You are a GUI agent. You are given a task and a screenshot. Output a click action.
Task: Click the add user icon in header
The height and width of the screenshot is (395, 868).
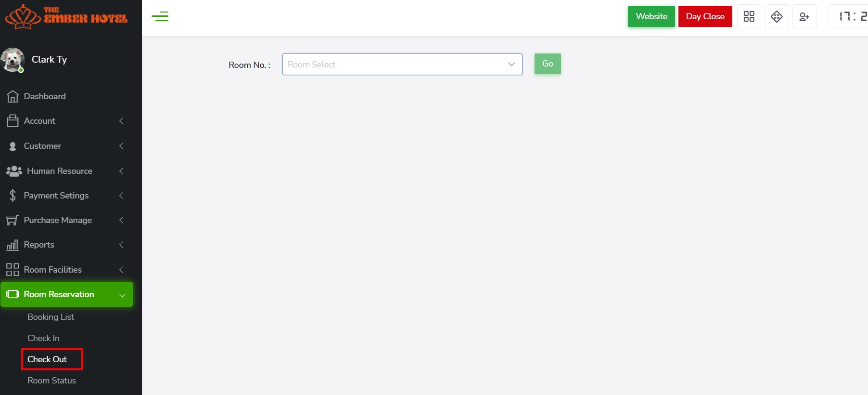804,17
